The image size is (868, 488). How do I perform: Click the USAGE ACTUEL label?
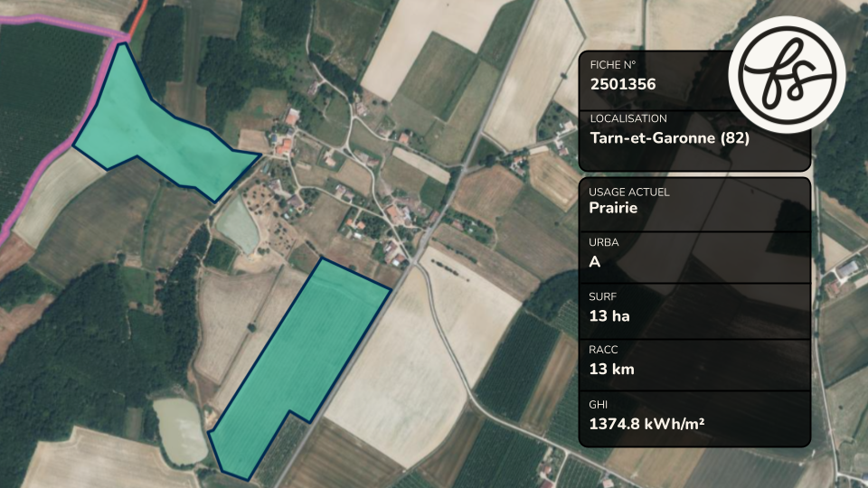pos(629,192)
